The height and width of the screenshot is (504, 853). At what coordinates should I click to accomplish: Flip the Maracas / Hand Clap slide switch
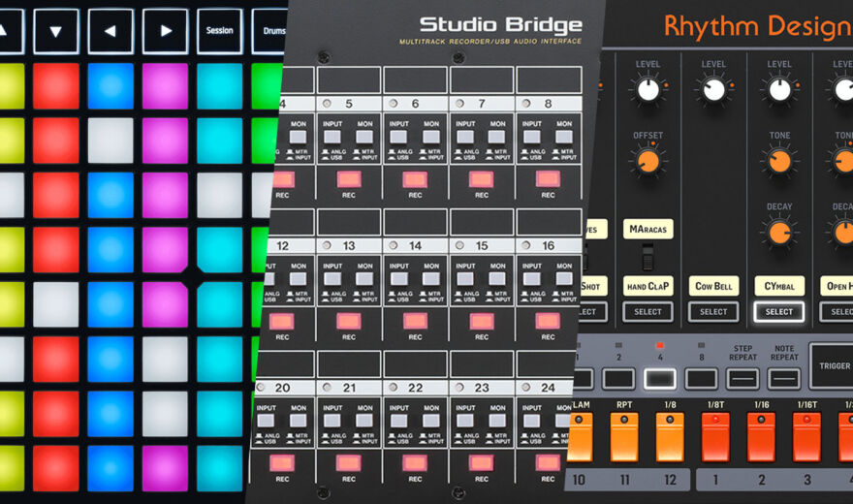coord(648,257)
